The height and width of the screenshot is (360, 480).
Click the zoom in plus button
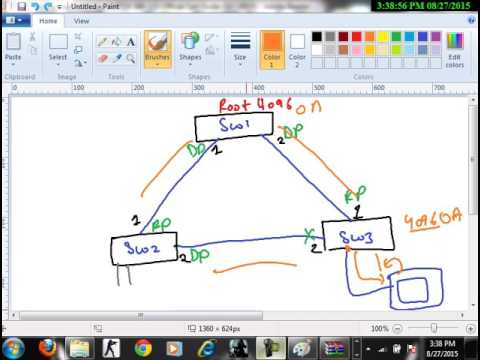470,329
